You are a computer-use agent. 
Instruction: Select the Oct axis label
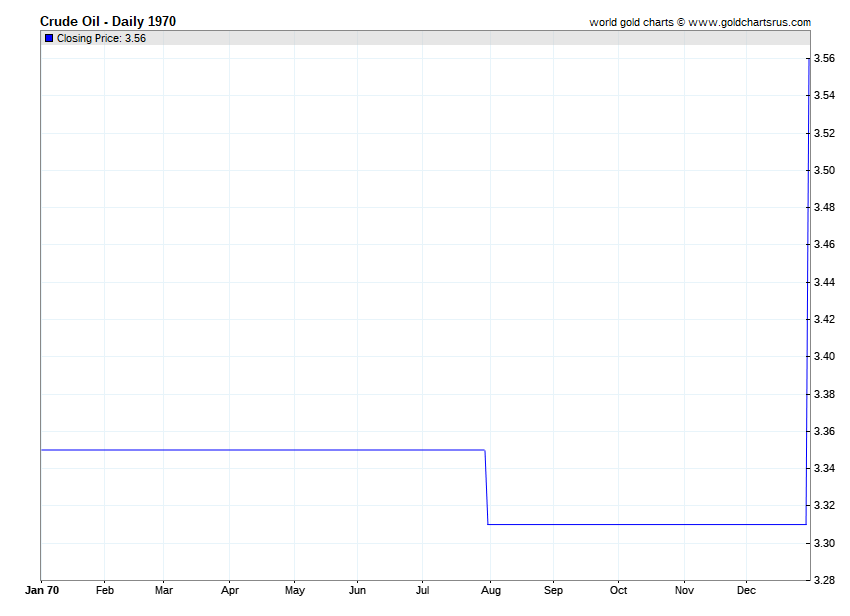pos(619,590)
